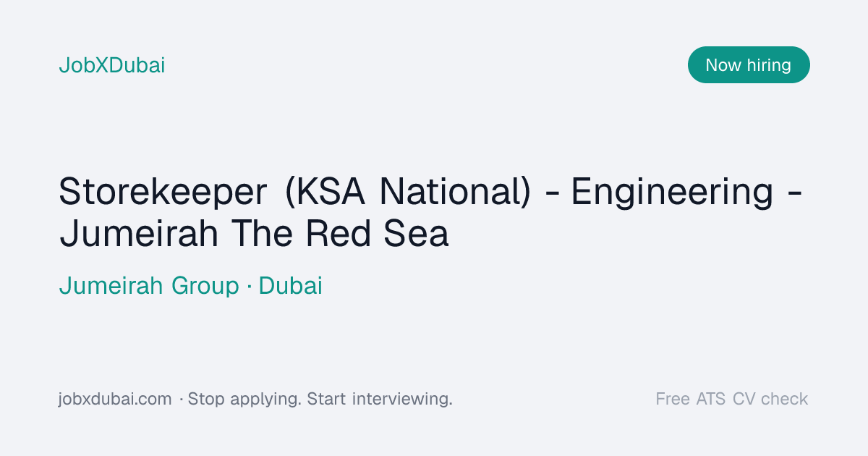The image size is (868, 456).
Task: Open the Free ATS CV check link
Action: [732, 399]
